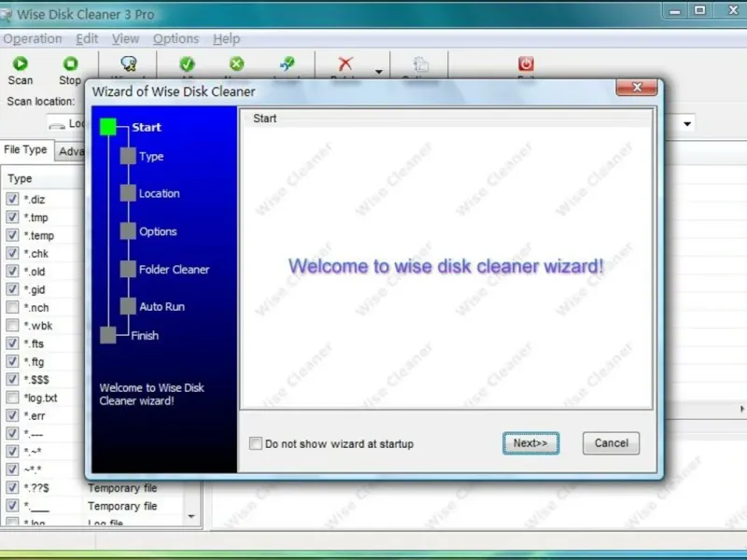Open the Delete button dropdown arrow

pyautogui.click(x=379, y=72)
